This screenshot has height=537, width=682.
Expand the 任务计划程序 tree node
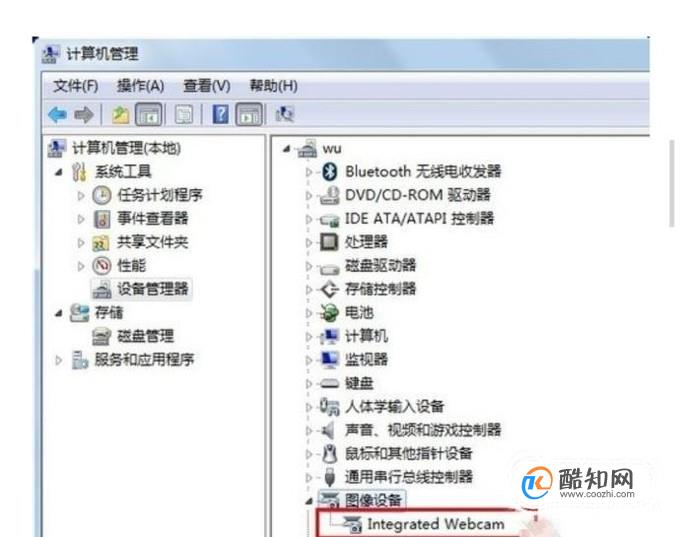pyautogui.click(x=81, y=196)
